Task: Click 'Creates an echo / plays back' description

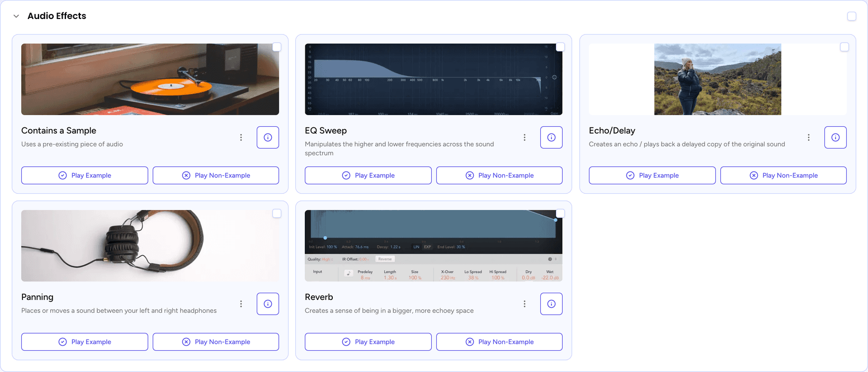Action: 687,144
